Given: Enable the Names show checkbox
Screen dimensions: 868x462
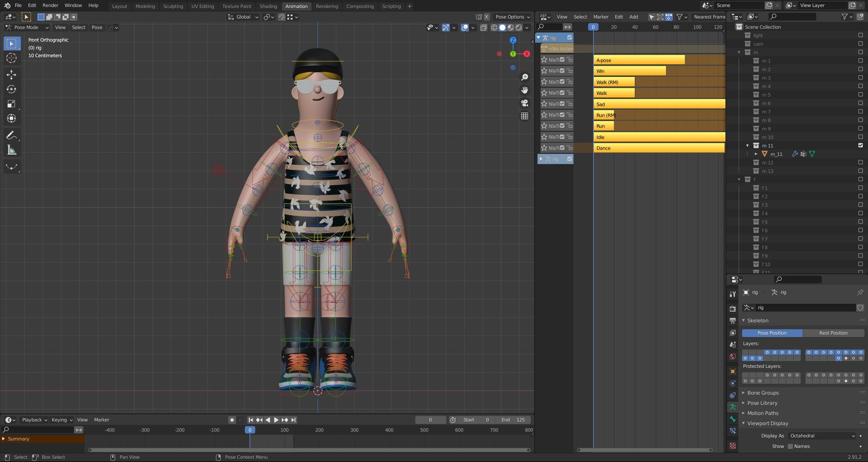Looking at the screenshot, I should [x=790, y=446].
